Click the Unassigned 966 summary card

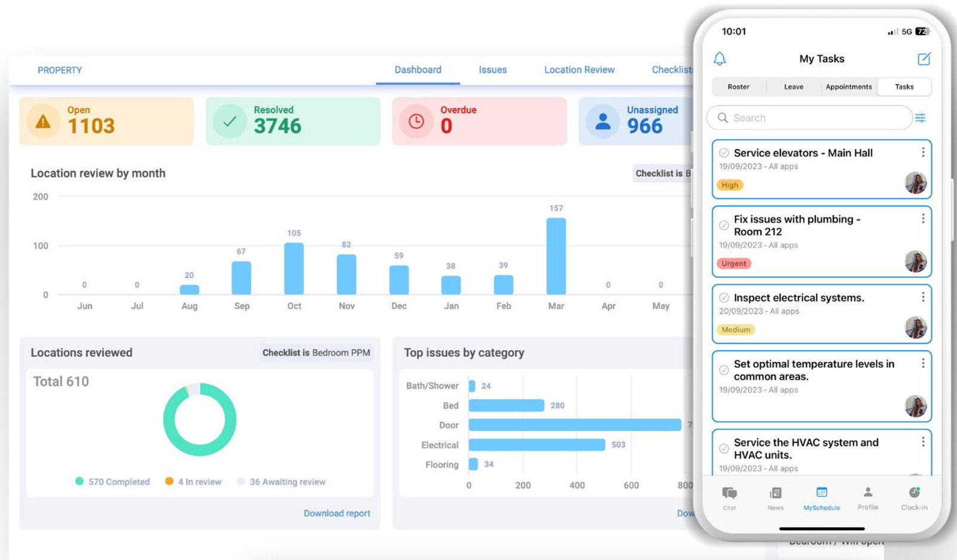coord(635,121)
